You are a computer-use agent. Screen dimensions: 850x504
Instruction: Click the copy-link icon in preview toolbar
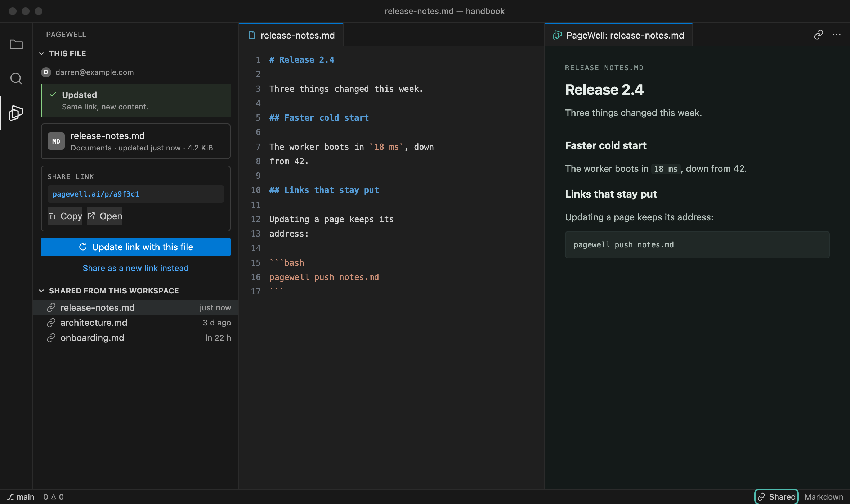point(819,35)
